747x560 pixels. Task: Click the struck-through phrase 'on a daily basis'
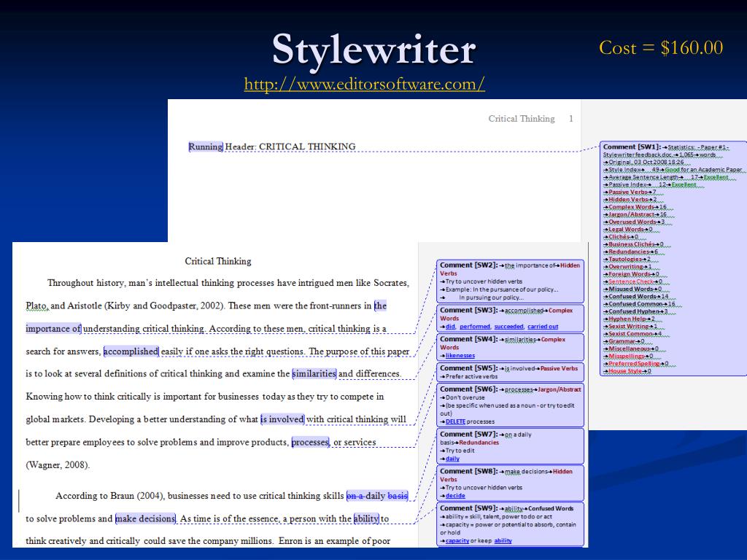point(377,496)
